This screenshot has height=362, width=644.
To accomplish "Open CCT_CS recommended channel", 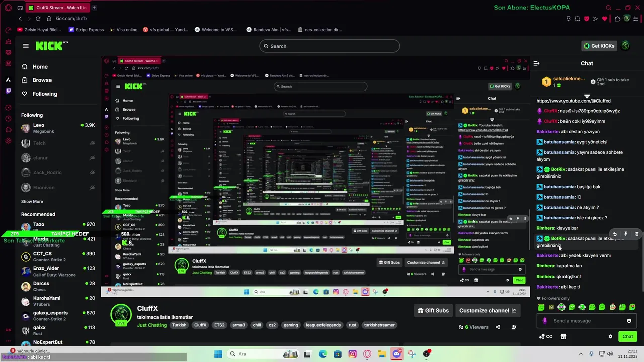I will pyautogui.click(x=58, y=257).
